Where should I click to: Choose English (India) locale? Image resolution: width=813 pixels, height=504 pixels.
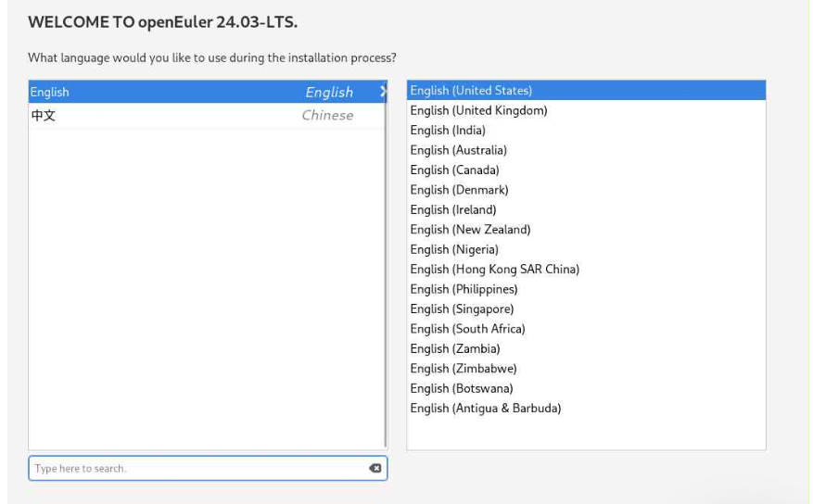tap(586, 130)
